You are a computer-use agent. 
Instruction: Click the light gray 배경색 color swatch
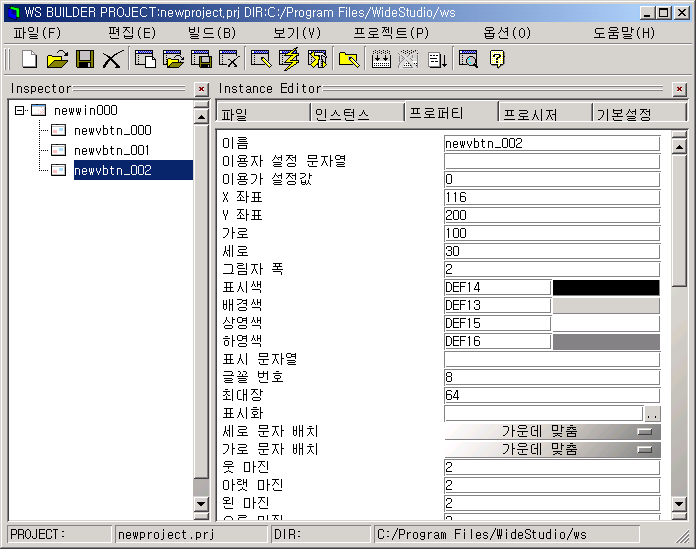click(606, 305)
